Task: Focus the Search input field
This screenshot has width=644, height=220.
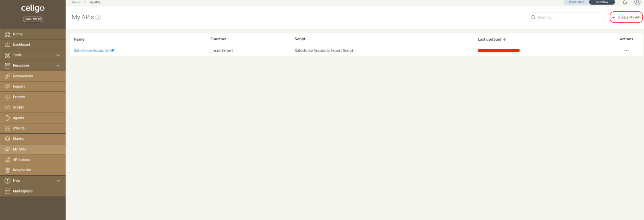Action: [x=567, y=17]
